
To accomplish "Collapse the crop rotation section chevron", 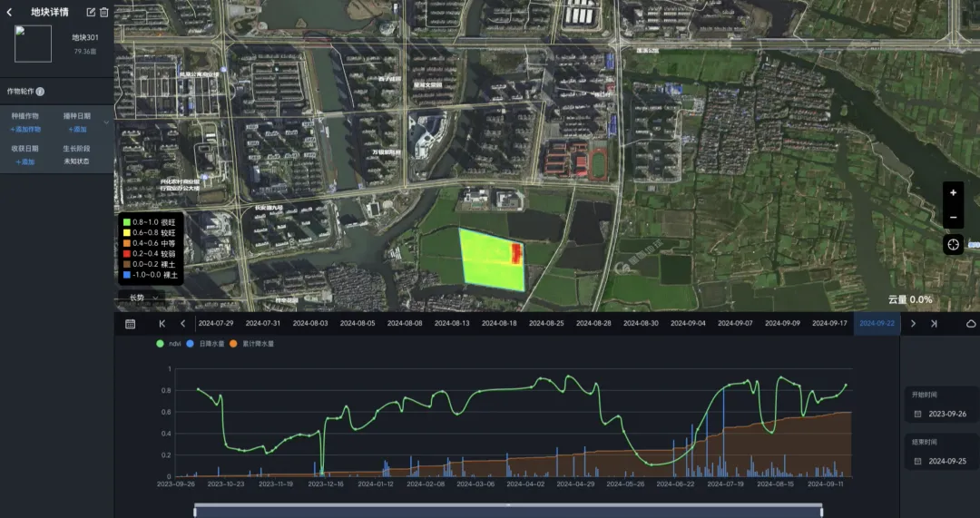I will click(106, 122).
